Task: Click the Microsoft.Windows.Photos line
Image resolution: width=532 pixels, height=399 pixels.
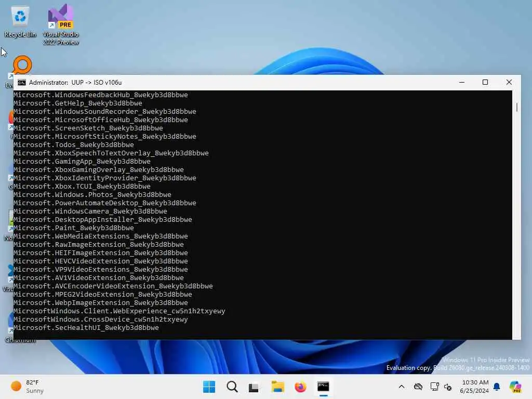Action: pyautogui.click(x=92, y=194)
